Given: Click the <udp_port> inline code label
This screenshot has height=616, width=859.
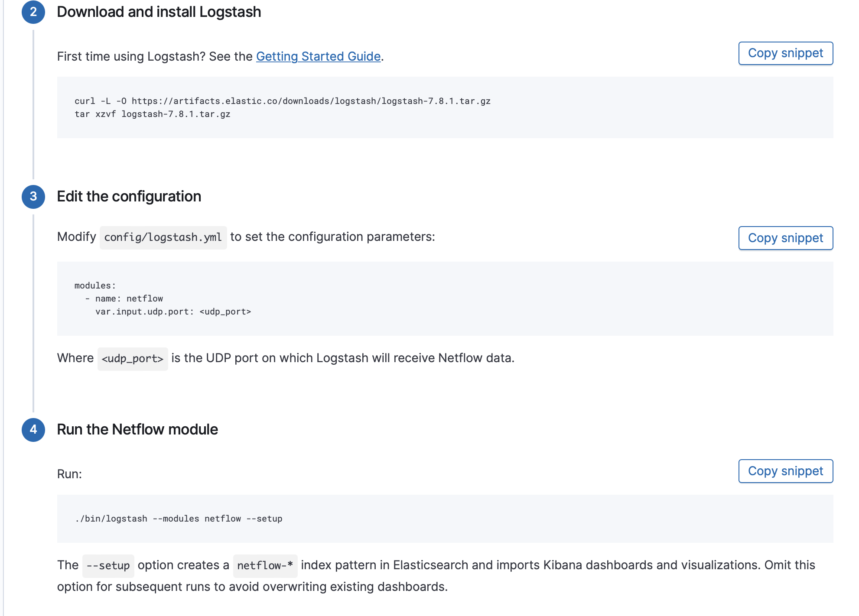Looking at the screenshot, I should coord(133,359).
